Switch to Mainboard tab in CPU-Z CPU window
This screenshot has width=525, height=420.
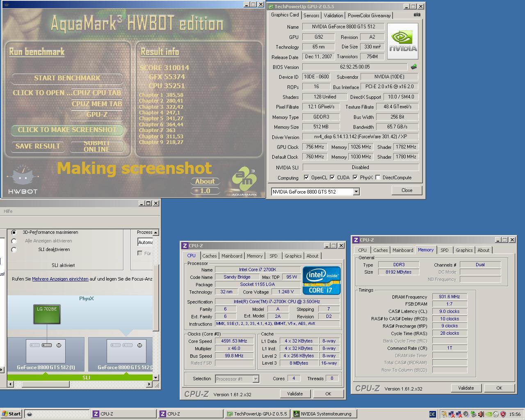point(232,256)
